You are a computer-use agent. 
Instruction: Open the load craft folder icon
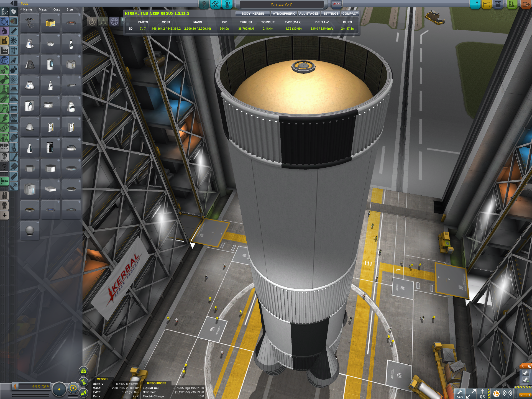pyautogui.click(x=487, y=4)
